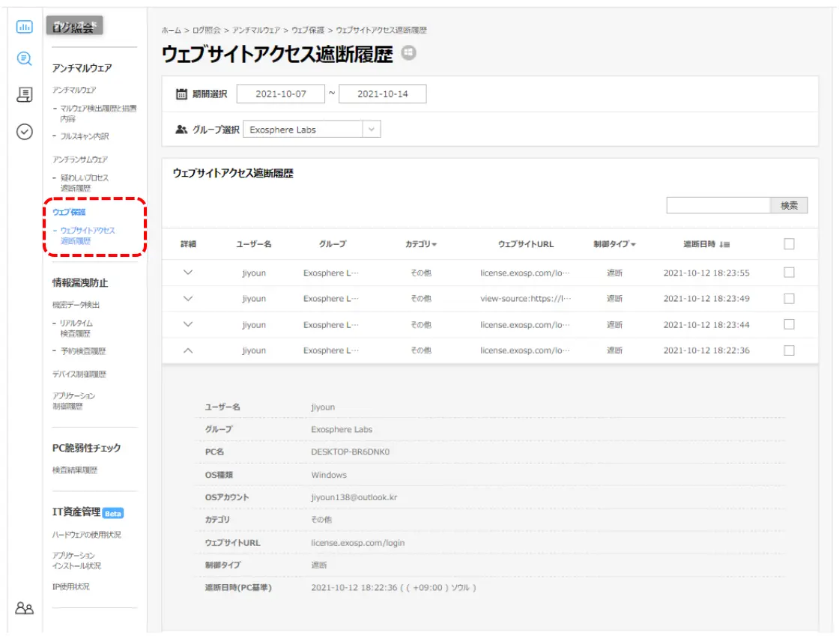839x644 pixels.
Task: Click the sort icon next to 遮断日時
Action: point(724,244)
